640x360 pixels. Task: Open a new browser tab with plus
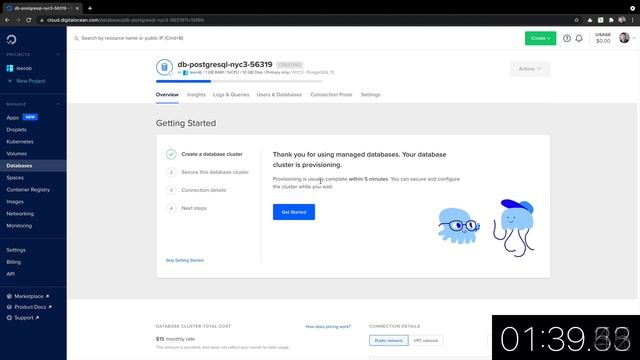tap(90, 8)
